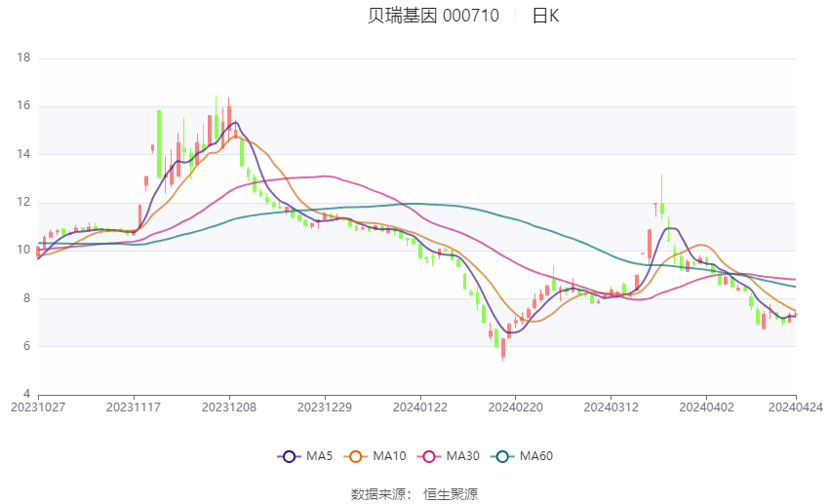Toggle the MA5 legend series
829x504 pixels.
pos(305,456)
